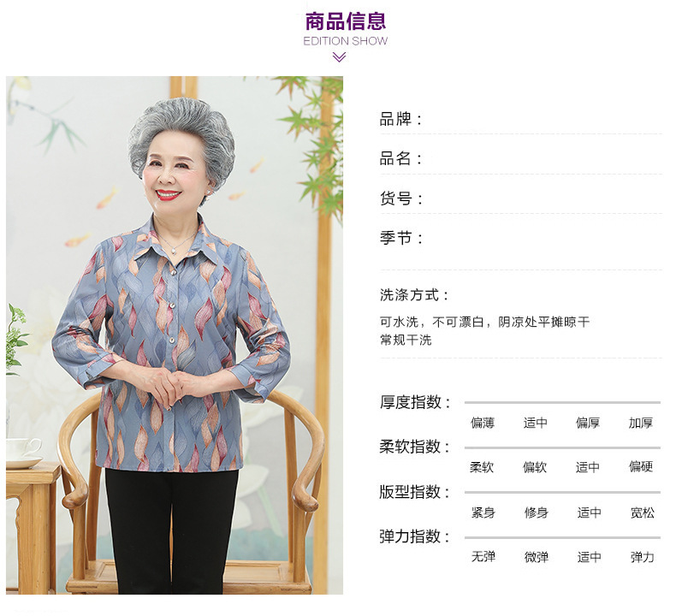Select 偏硬 on softness scale
The image size is (676, 616).
coord(641,466)
